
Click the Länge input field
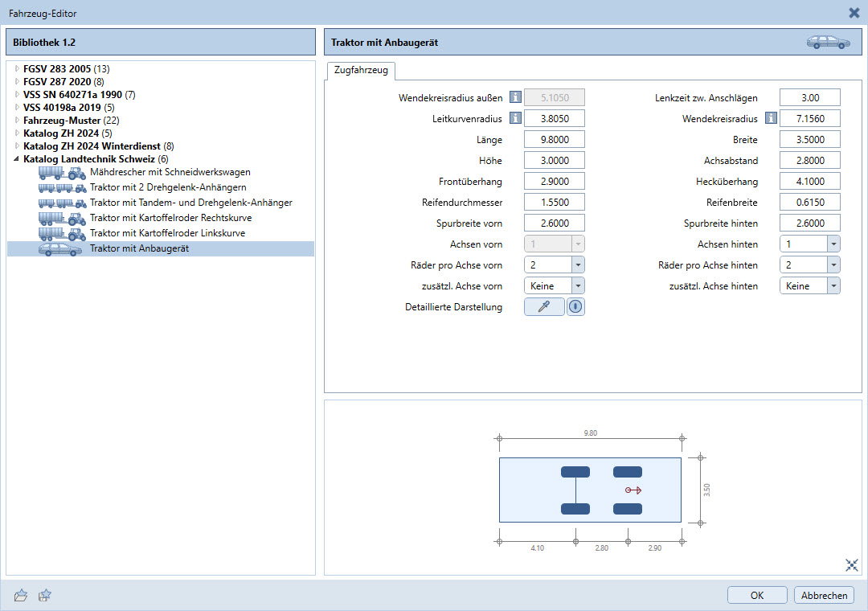tap(554, 139)
